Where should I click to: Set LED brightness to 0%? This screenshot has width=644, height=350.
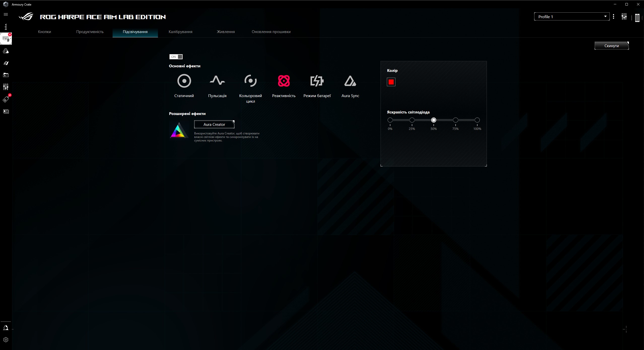click(390, 120)
